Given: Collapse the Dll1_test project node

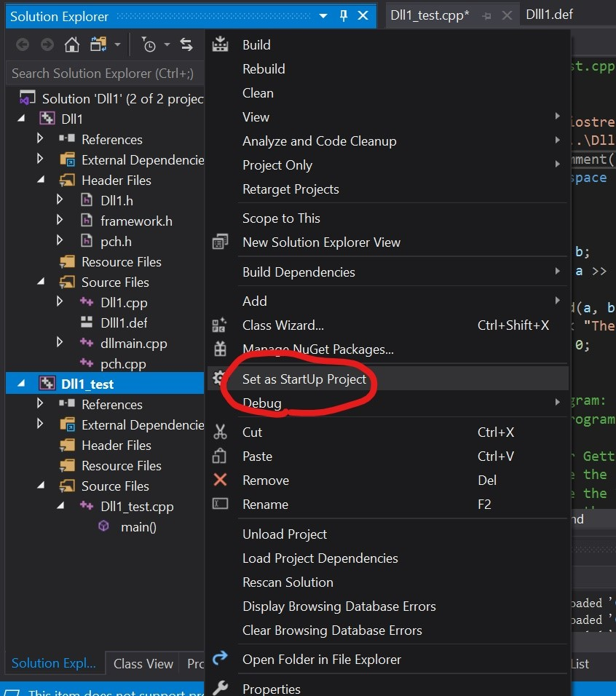Looking at the screenshot, I should click(20, 384).
